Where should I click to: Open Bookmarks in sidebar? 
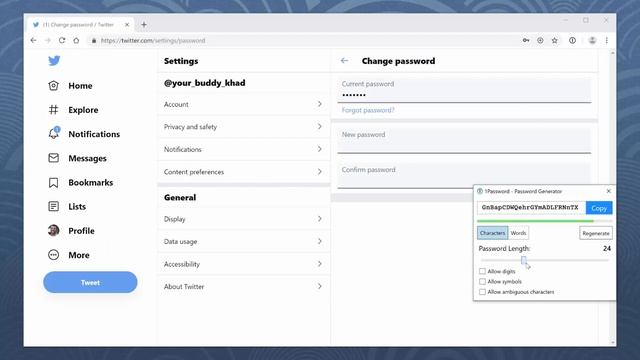click(91, 182)
